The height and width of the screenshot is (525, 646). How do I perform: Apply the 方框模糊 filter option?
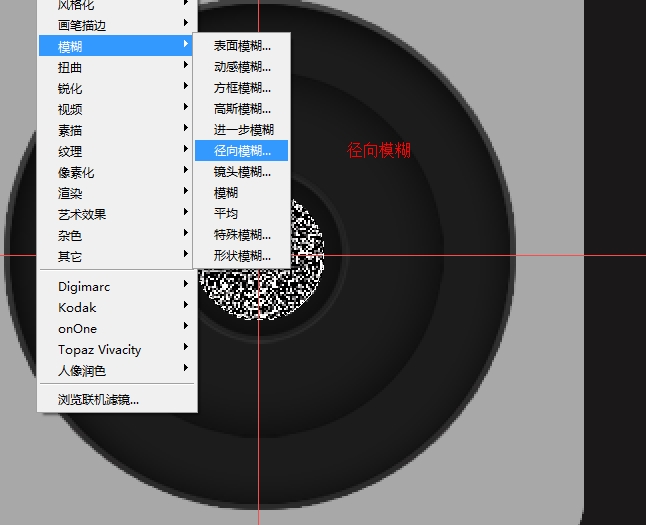(242, 88)
